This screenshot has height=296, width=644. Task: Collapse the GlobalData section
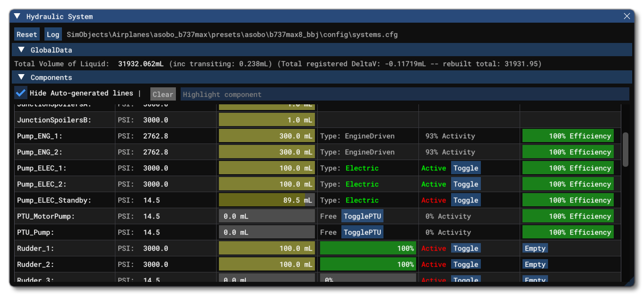(21, 50)
